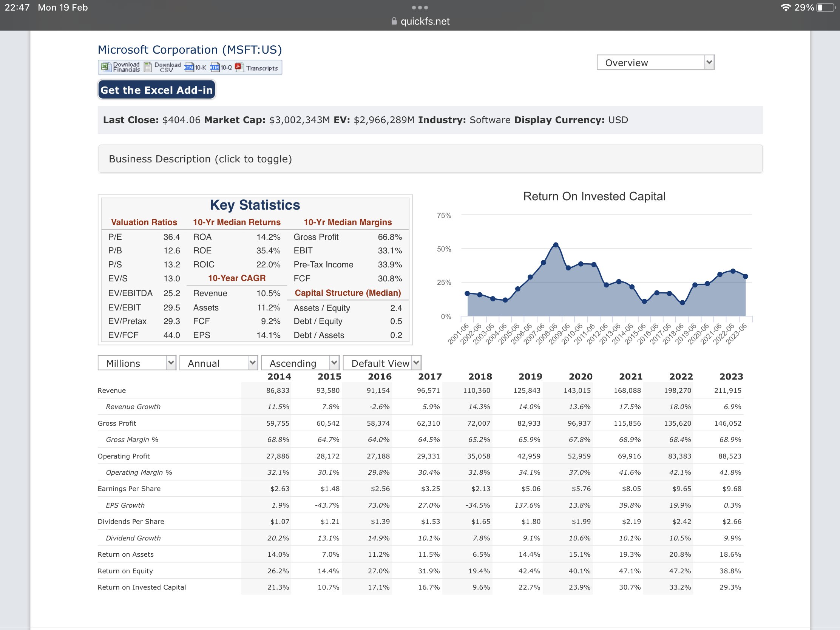Screen dimensions: 840x630
Task: Click the Gross Margin % row label
Action: coord(132,439)
